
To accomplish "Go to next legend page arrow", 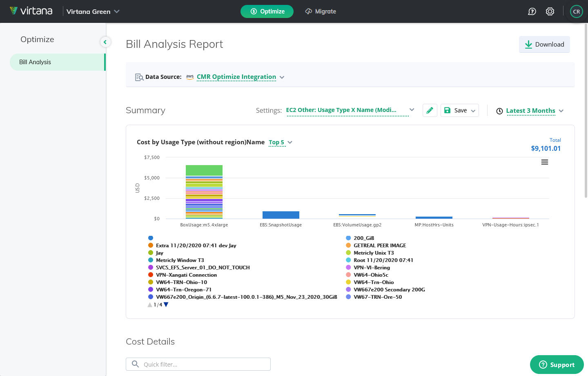I will coord(166,304).
